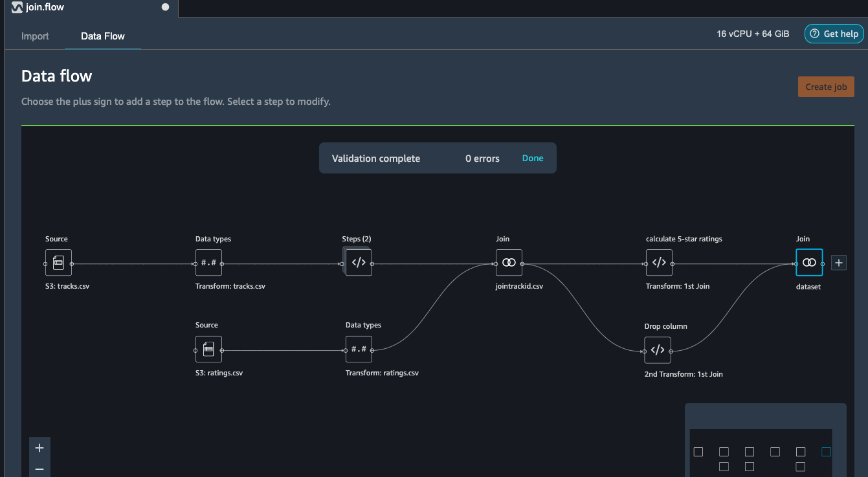The height and width of the screenshot is (477, 868).
Task: Zoom out on the flow canvas
Action: click(39, 469)
